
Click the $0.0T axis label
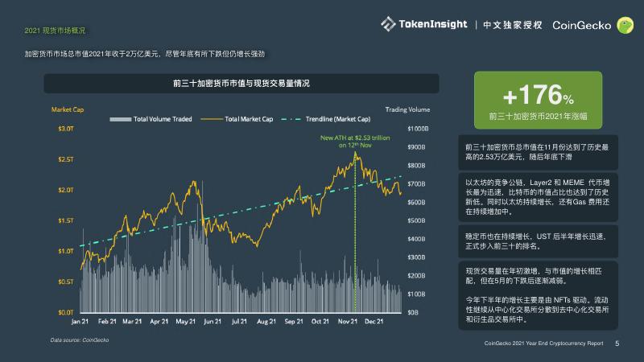click(x=66, y=312)
